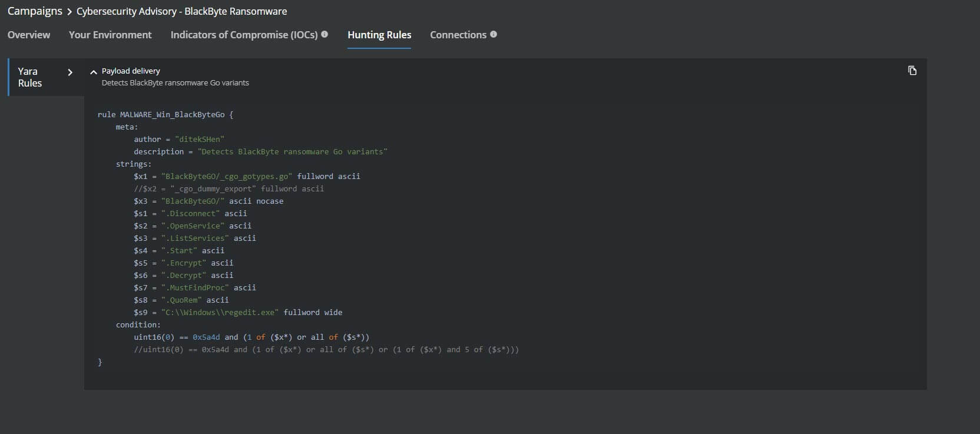Click the $s8 ".QuoRem" line
The image size is (980, 434).
181,300
